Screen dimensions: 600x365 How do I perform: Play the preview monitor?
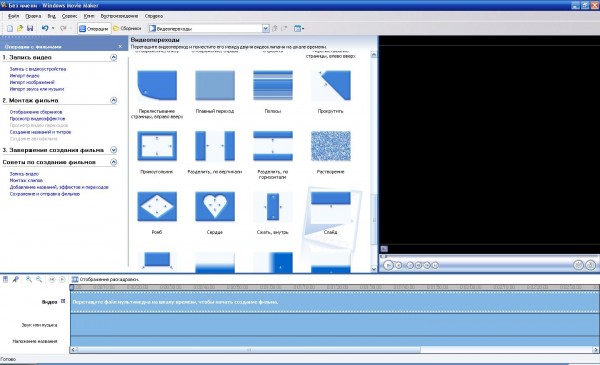click(x=388, y=265)
